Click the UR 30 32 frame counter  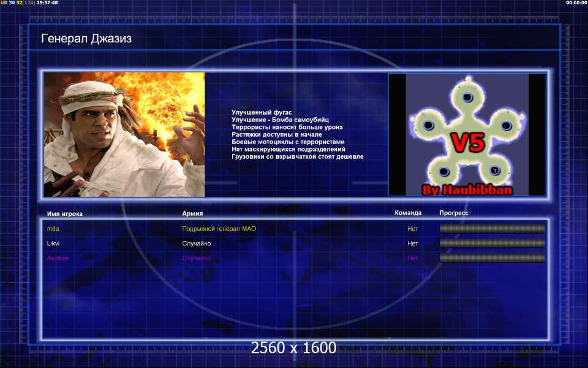point(12,2)
